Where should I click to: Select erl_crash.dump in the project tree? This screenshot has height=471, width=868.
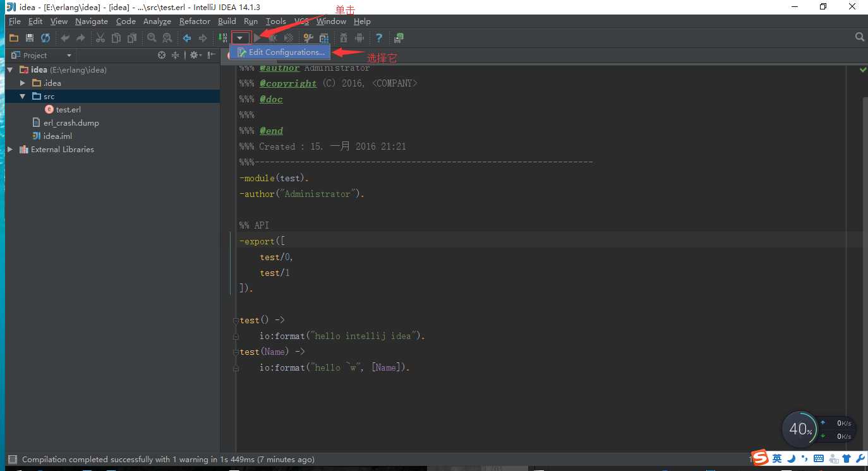coord(71,123)
